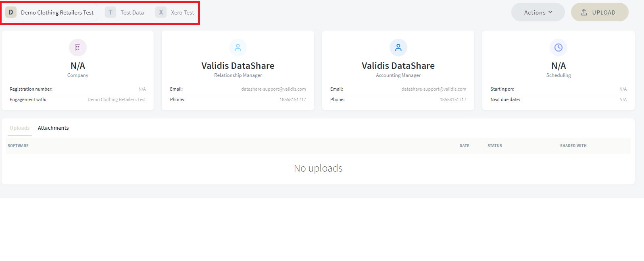Click the STATUS column header
The height and width of the screenshot is (261, 644).
coord(494,146)
